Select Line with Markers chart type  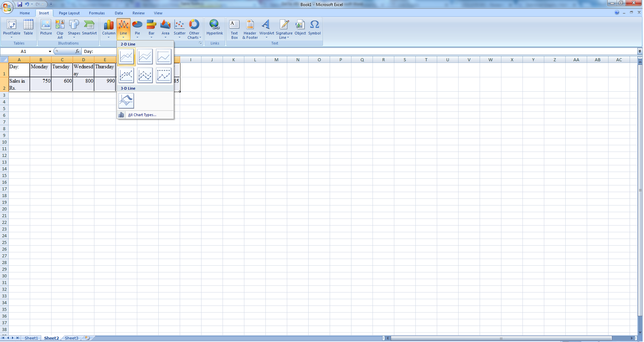126,75
